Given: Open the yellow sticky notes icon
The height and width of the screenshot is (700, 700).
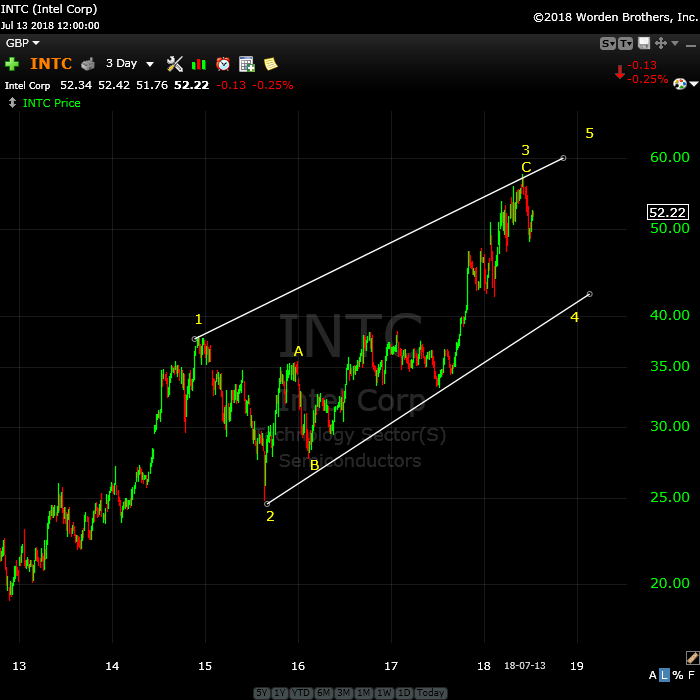Looking at the screenshot, I should coord(271,64).
